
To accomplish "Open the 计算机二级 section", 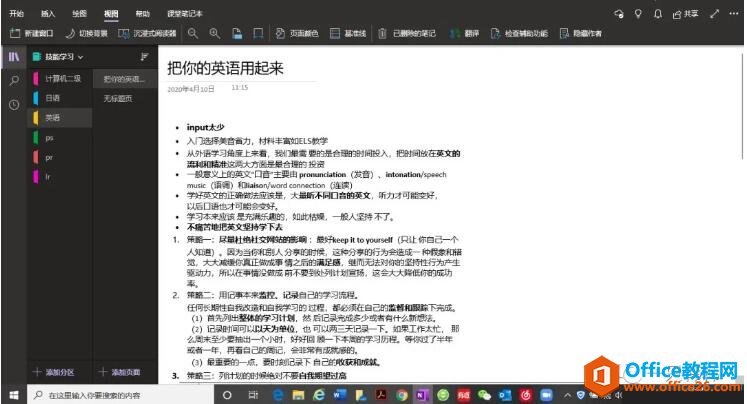I will click(x=60, y=78).
